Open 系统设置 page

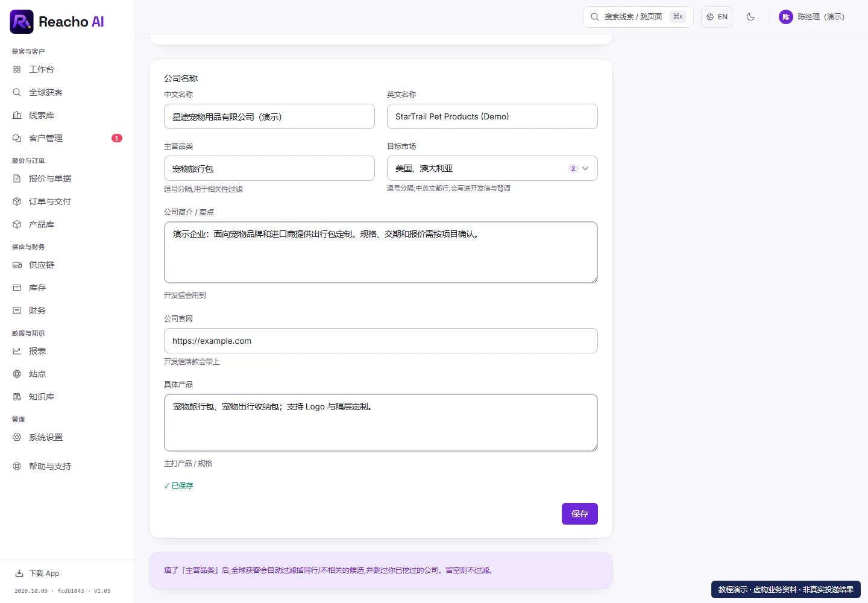point(67,437)
